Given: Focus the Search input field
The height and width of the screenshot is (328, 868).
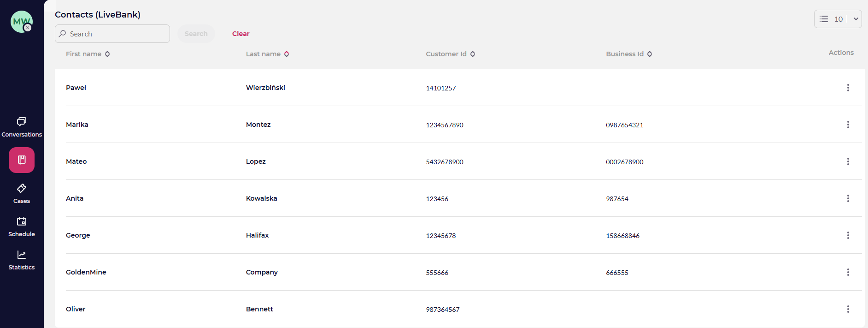Looking at the screenshot, I should pyautogui.click(x=112, y=34).
